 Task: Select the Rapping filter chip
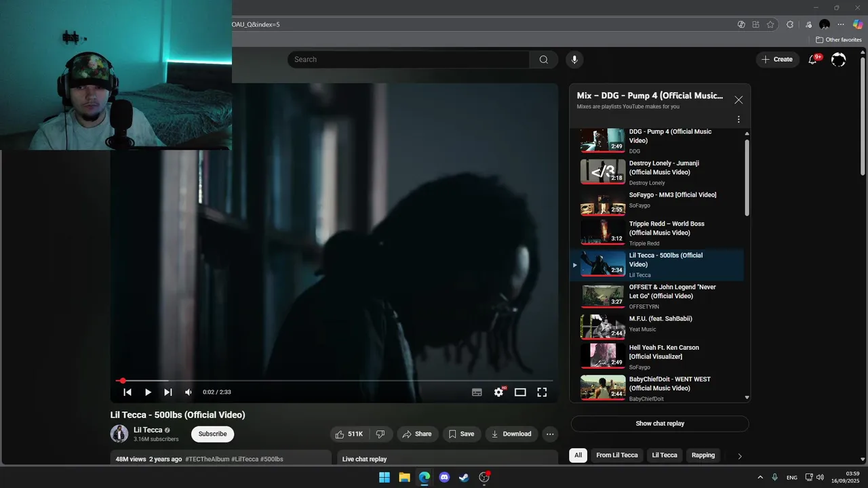[703, 455]
